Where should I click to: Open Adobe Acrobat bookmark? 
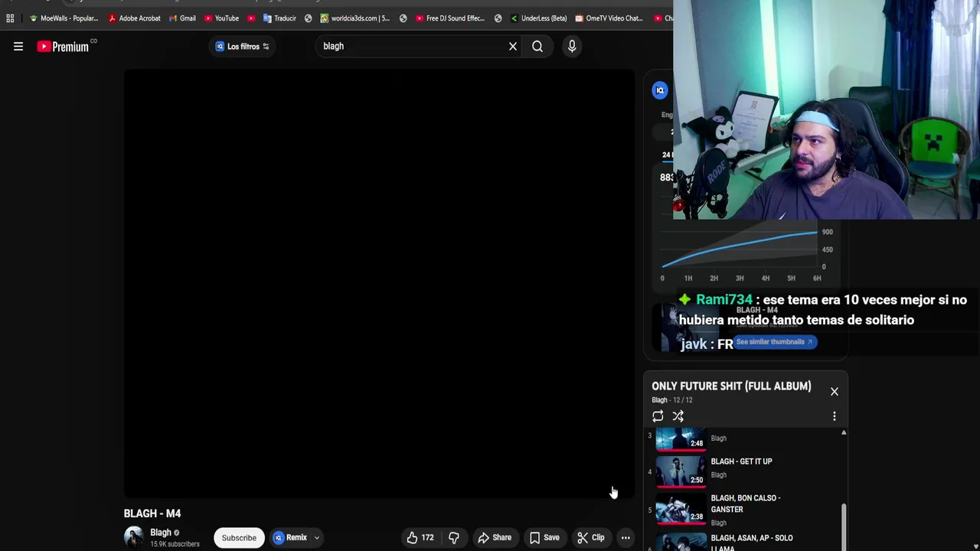(135, 18)
